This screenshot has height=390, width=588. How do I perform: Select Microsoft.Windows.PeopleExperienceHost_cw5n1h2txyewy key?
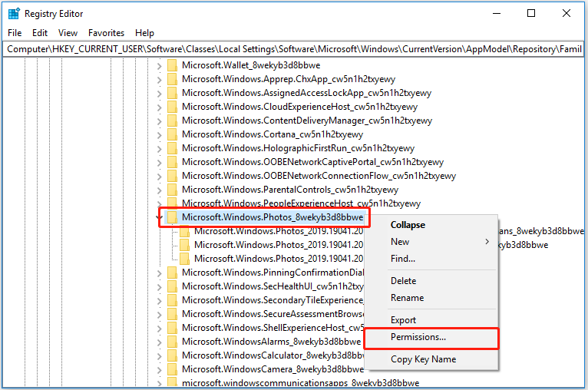point(301,203)
